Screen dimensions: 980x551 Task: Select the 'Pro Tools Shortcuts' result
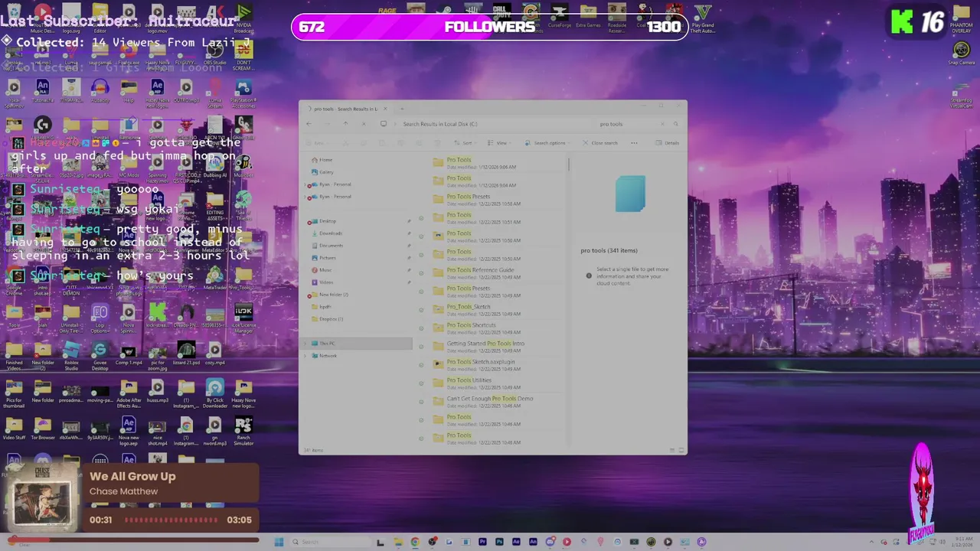tap(498, 328)
